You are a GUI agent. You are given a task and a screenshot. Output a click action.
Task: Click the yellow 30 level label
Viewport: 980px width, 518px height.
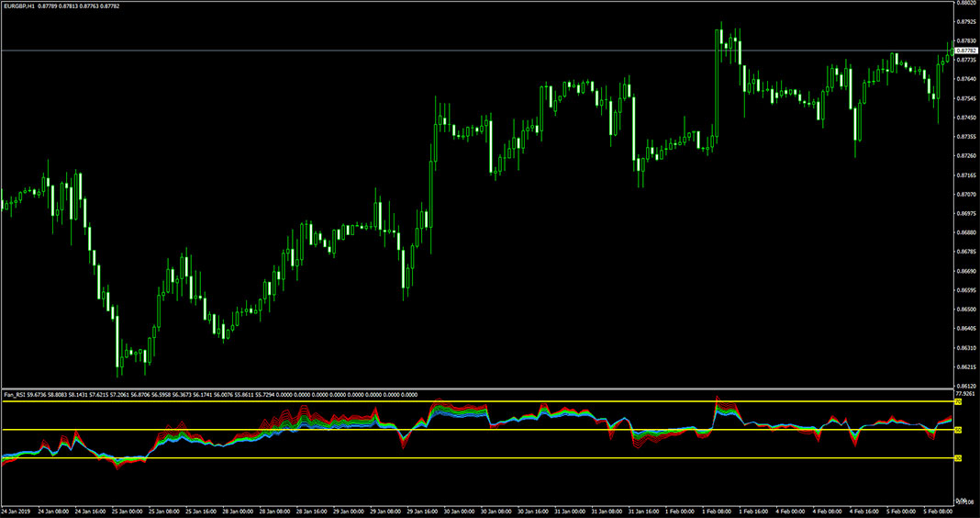click(x=958, y=458)
